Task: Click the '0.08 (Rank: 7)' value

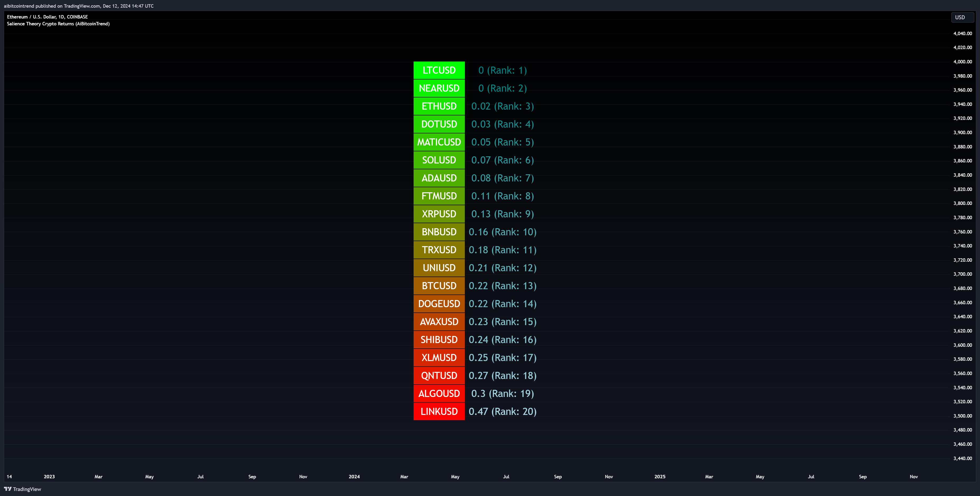Action: point(503,178)
